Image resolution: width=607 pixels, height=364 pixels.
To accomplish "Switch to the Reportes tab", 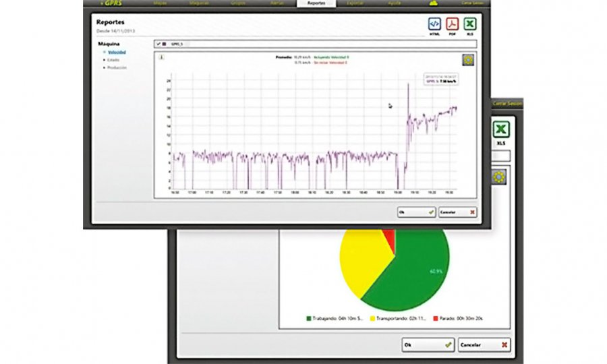I will coord(316,3).
